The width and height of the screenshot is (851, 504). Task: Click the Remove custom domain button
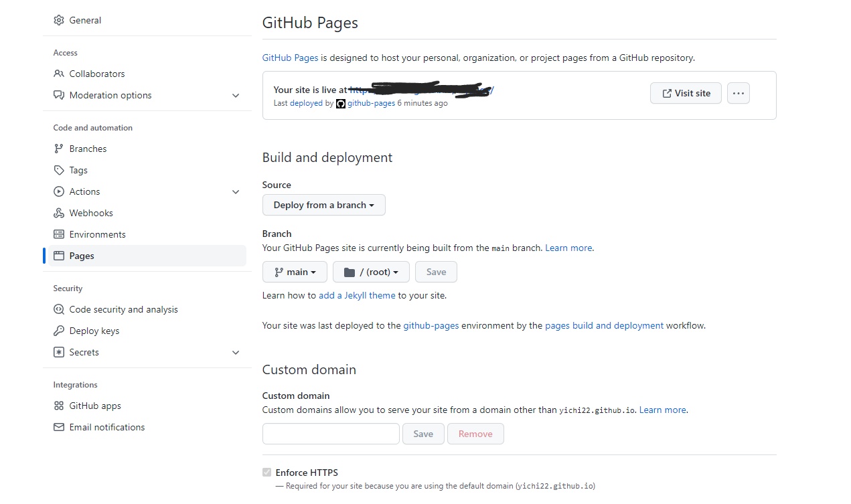coord(475,434)
